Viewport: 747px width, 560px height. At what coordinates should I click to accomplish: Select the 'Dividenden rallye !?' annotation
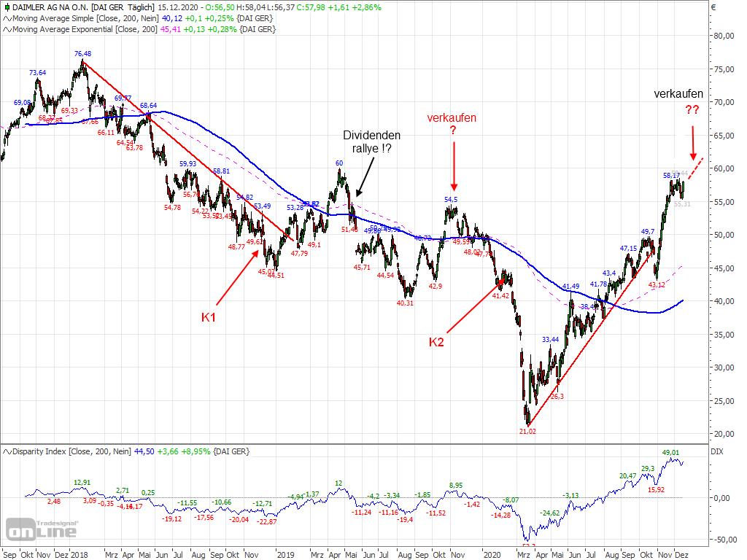371,142
